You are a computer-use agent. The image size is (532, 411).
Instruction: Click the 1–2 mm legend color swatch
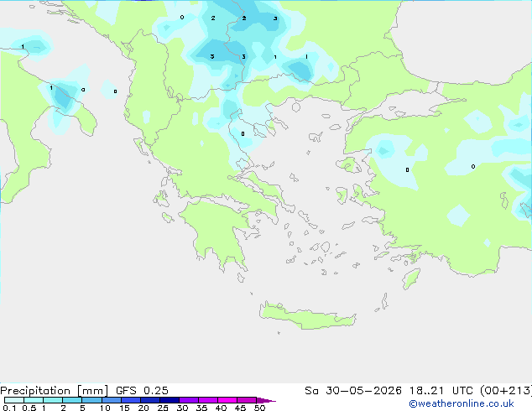(53, 400)
